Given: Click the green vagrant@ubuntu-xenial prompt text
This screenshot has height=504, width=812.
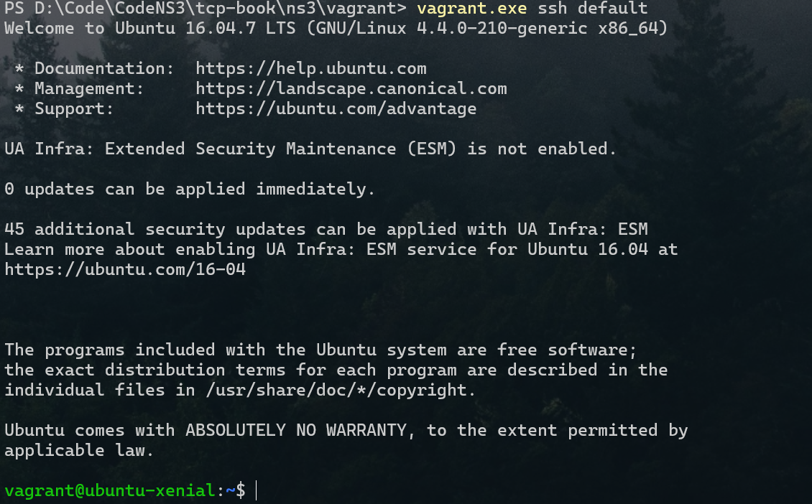Looking at the screenshot, I should pos(109,491).
